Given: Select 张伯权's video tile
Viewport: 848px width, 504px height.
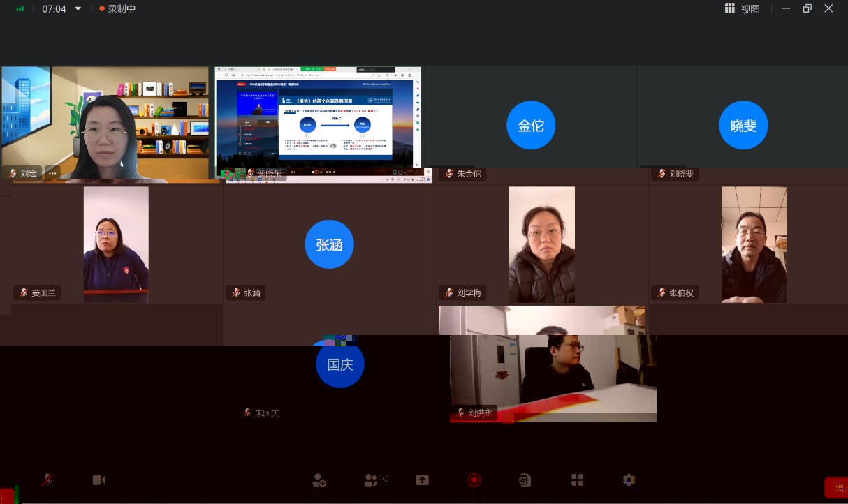Looking at the screenshot, I should tap(754, 244).
